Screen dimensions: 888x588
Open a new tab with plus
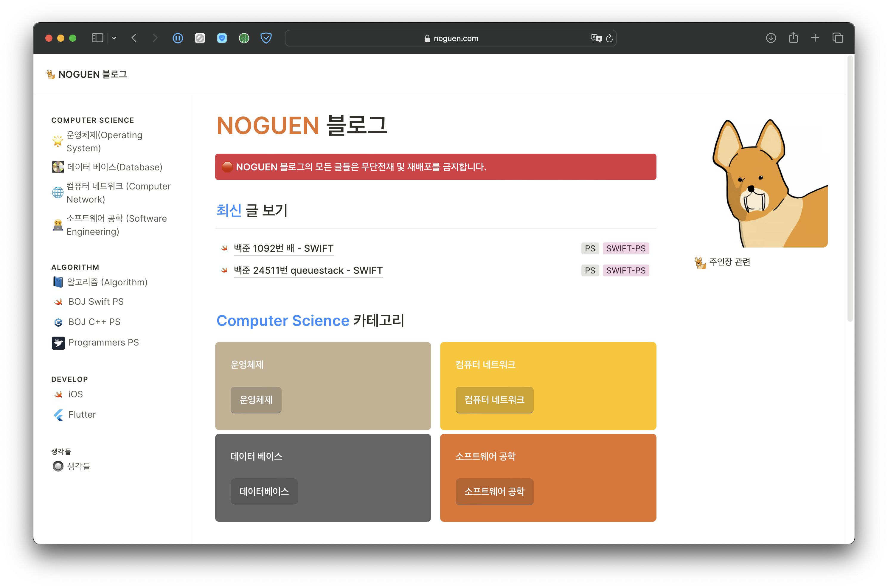pos(815,38)
